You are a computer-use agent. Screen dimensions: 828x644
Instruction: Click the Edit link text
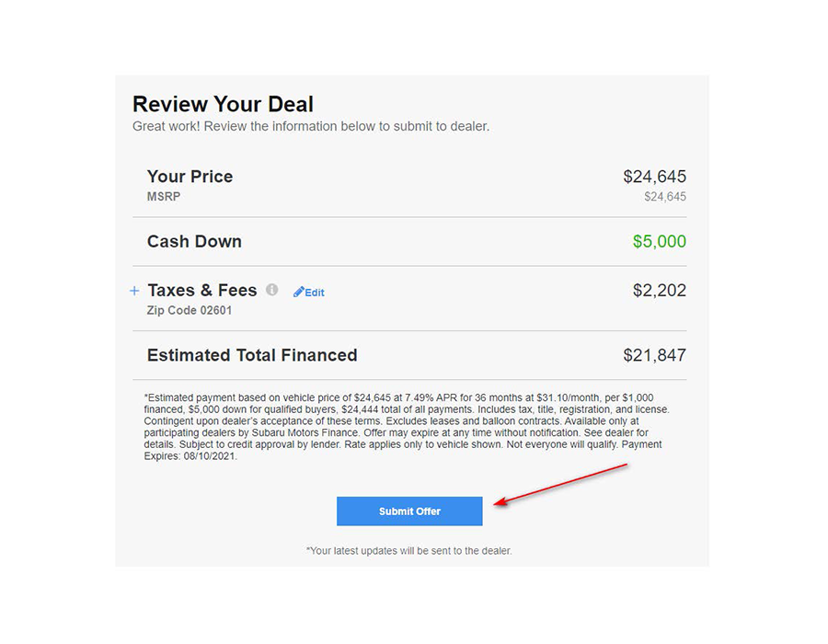coord(315,293)
